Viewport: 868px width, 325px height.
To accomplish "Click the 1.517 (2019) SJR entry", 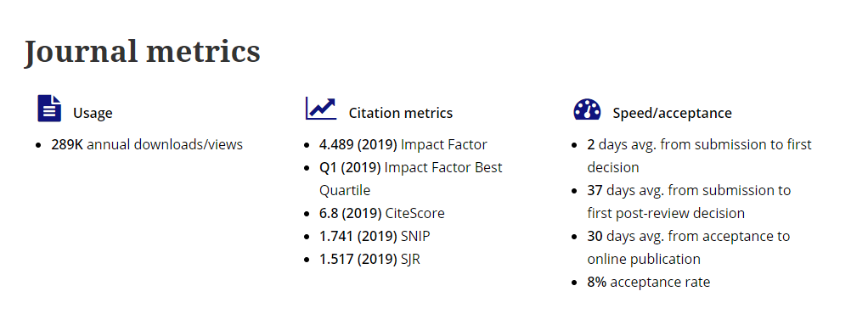I will [369, 259].
